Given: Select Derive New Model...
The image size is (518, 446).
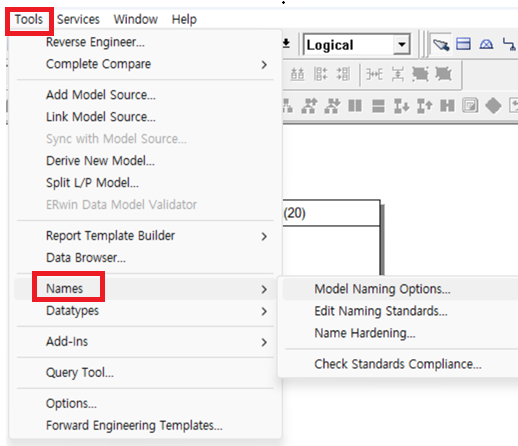Looking at the screenshot, I should (x=145, y=161).
